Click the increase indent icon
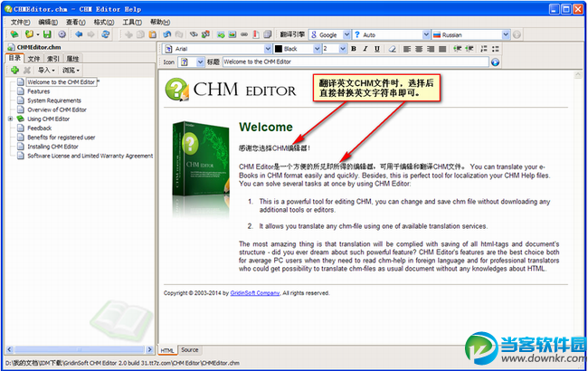Image resolution: width=588 pixels, height=371 pixels. click(469, 49)
